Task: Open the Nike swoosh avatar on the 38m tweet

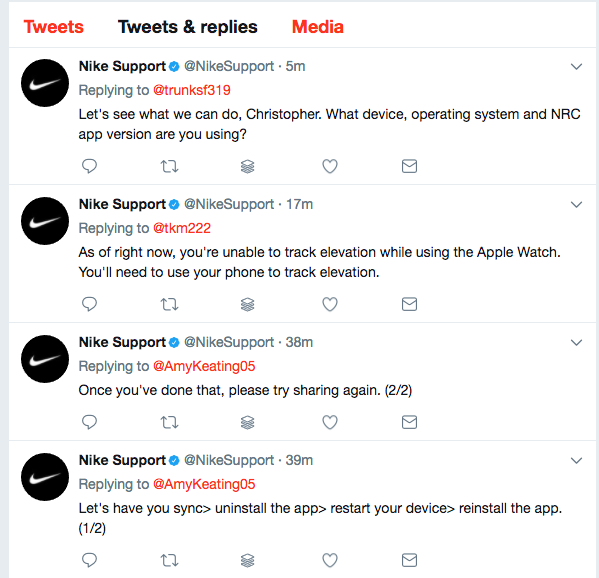Action: tap(45, 359)
